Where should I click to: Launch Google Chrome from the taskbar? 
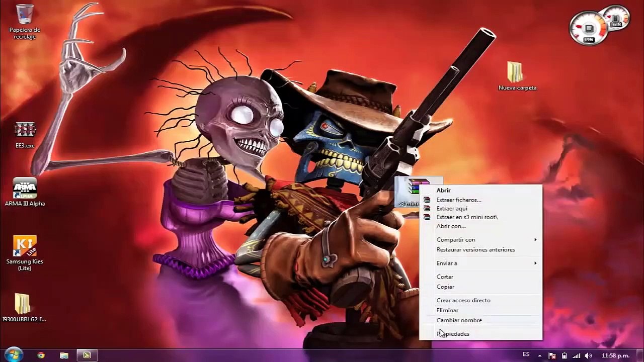[x=41, y=355]
